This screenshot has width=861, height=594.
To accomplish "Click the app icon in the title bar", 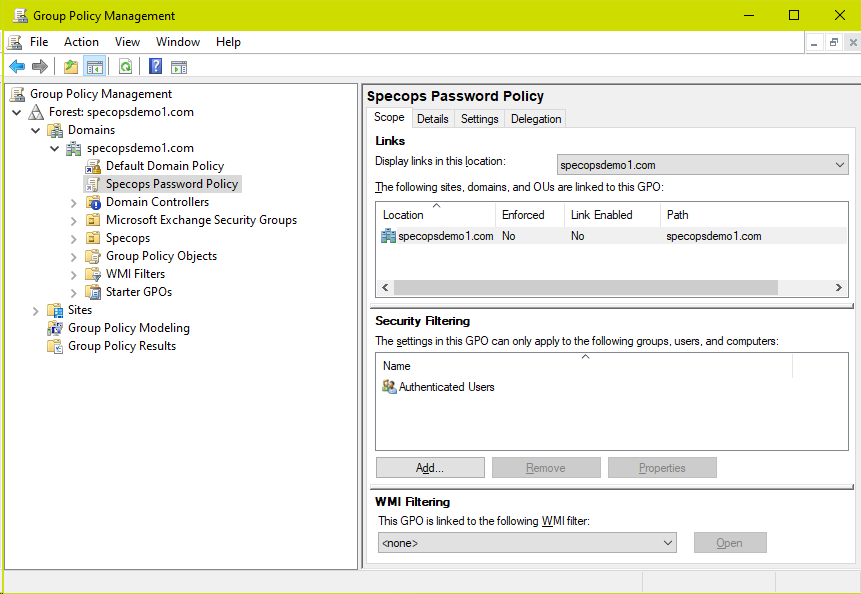I will point(20,15).
